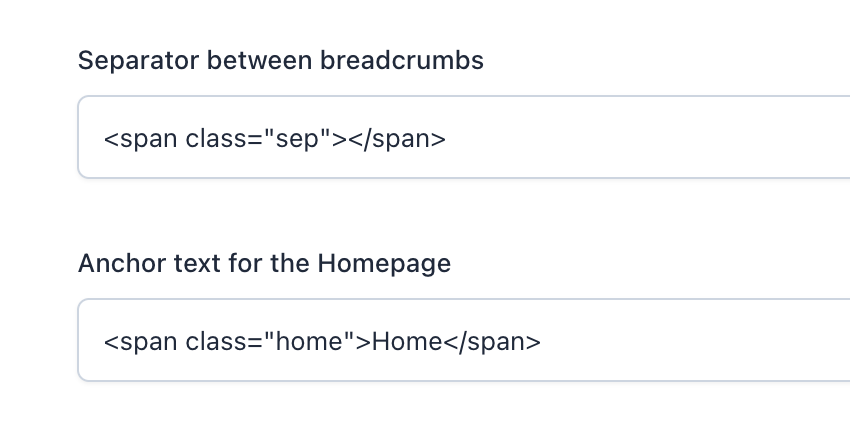Click the opening <span in the separator field
850x424 pixels.
[140, 140]
